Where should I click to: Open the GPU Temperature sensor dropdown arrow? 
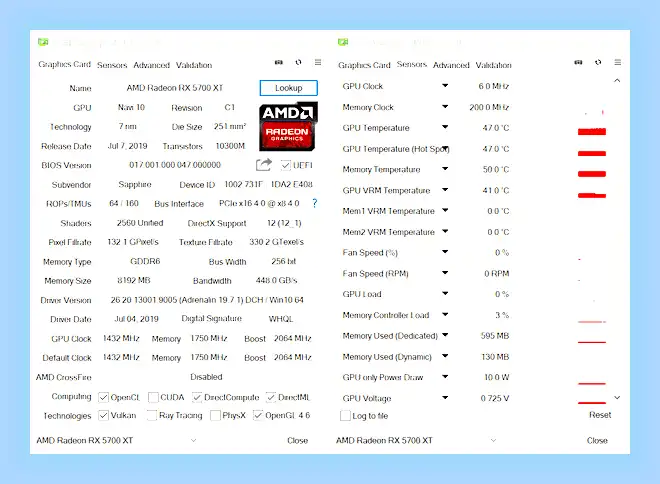pyautogui.click(x=445, y=127)
